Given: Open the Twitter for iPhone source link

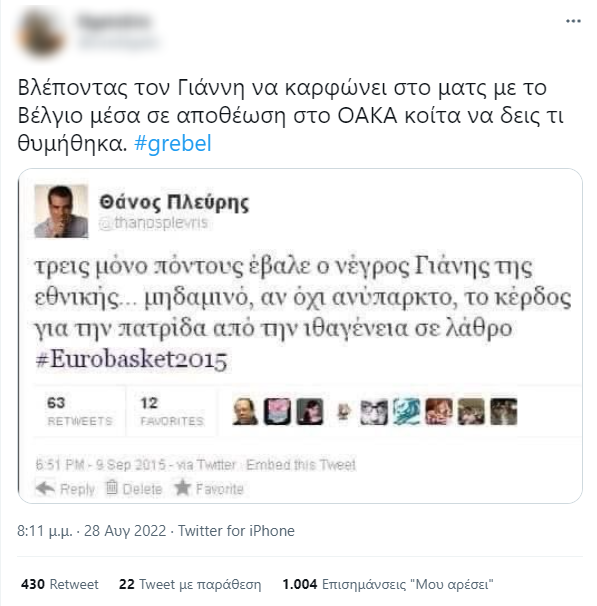Looking at the screenshot, I should coord(236,531).
